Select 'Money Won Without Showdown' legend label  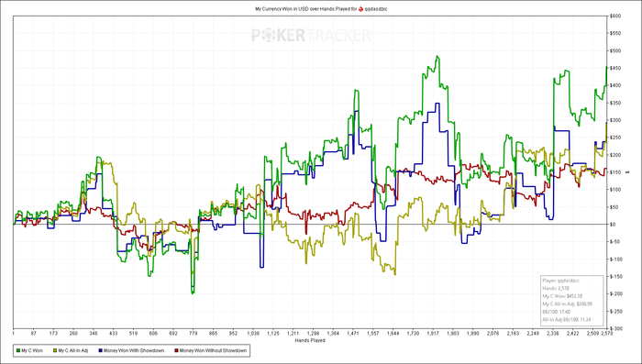click(213, 350)
